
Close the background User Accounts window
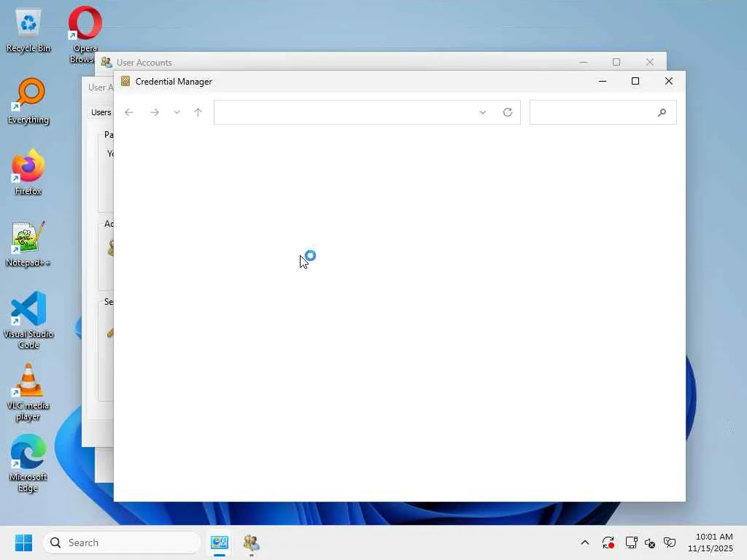(650, 62)
